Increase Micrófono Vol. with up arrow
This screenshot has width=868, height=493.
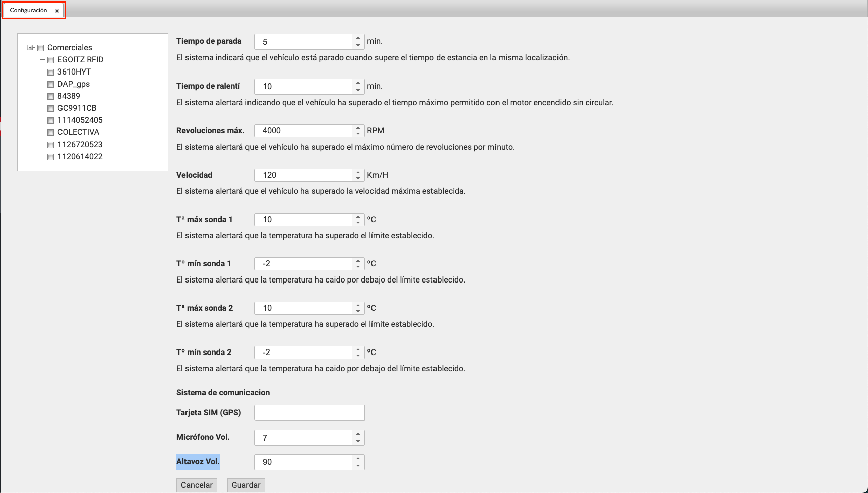358,434
